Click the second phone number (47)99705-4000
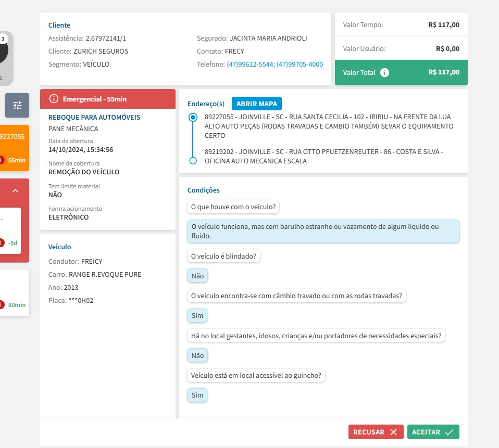Screen dimensions: 499x448 [x=300, y=65]
